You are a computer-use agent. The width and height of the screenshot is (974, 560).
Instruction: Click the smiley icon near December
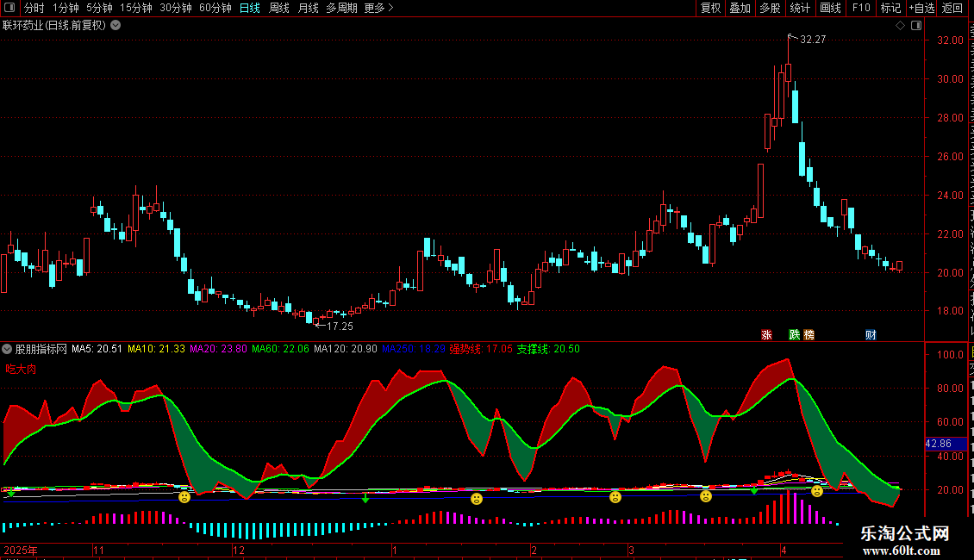pos(184,496)
